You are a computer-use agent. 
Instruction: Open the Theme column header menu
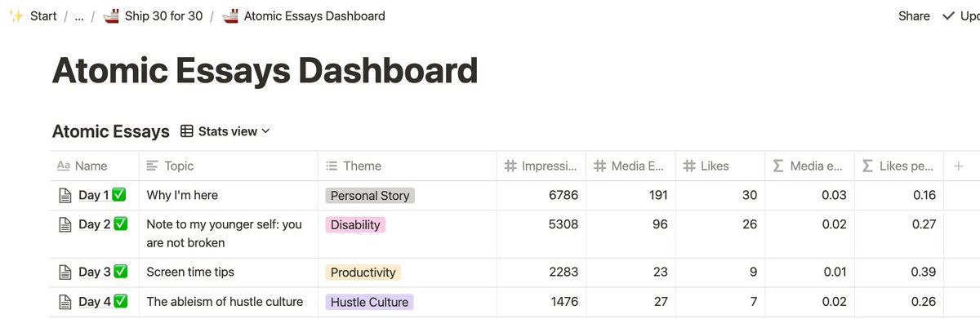pos(408,166)
